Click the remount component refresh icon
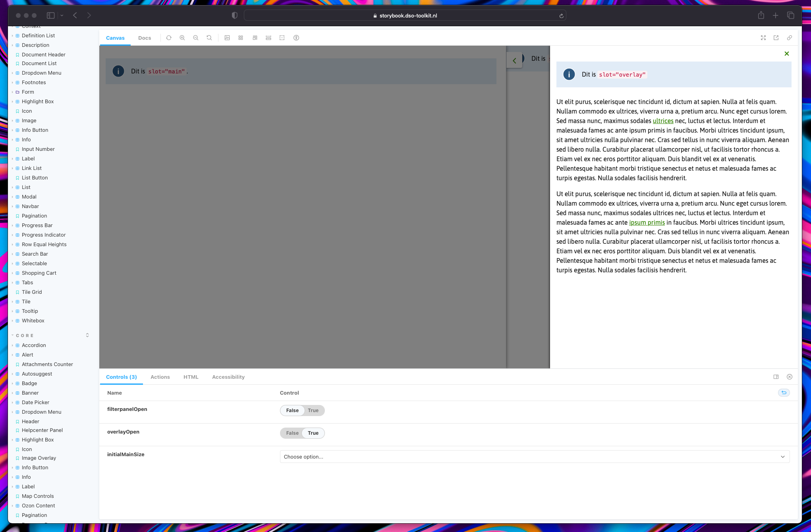 click(x=169, y=38)
